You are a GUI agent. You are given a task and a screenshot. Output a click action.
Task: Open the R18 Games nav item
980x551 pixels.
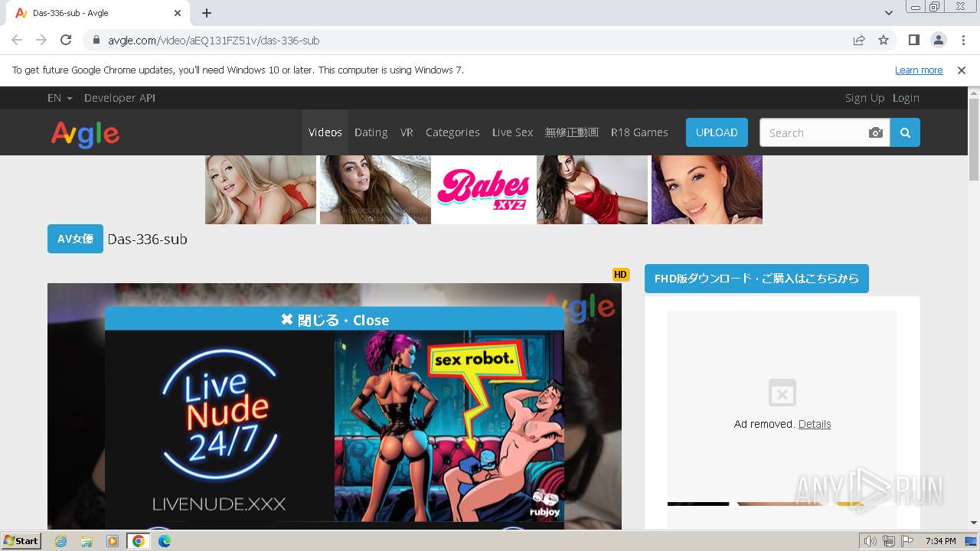pyautogui.click(x=639, y=132)
